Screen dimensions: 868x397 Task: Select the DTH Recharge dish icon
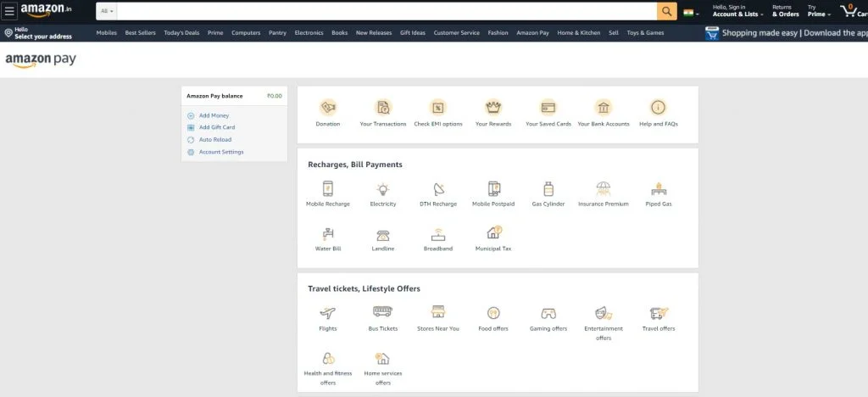click(x=438, y=189)
